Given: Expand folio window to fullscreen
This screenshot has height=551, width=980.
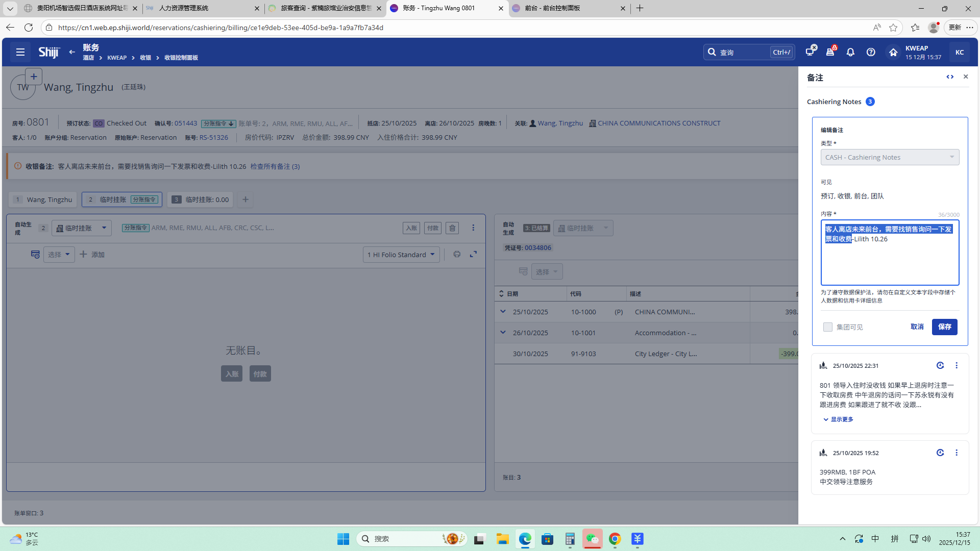Looking at the screenshot, I should 473,254.
